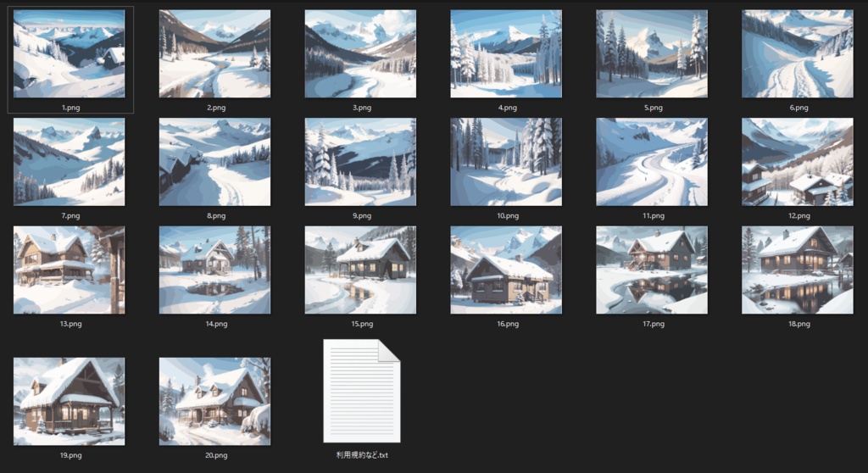
Task: Select the 6.png thumbnail image
Action: [797, 53]
